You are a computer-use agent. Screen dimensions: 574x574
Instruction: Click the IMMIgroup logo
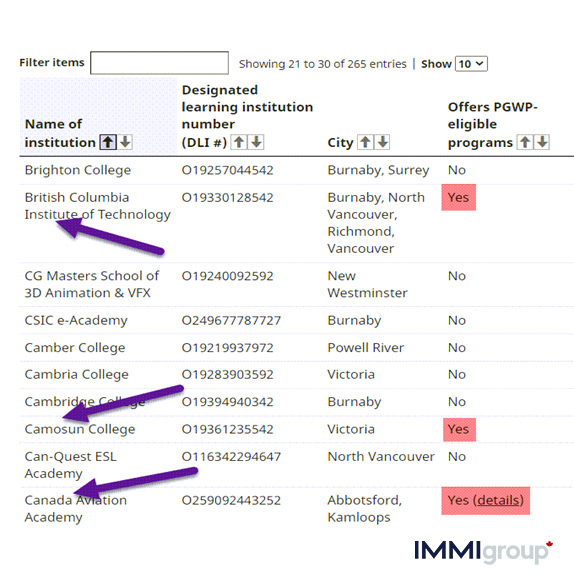(484, 551)
